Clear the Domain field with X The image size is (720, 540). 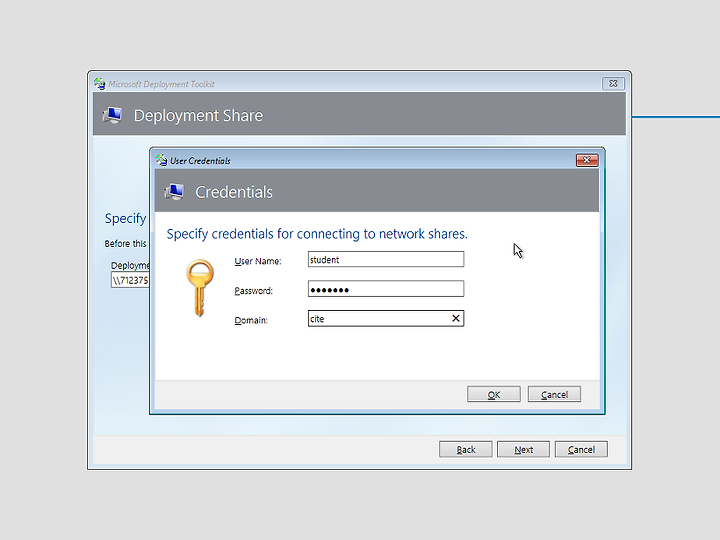tap(456, 318)
